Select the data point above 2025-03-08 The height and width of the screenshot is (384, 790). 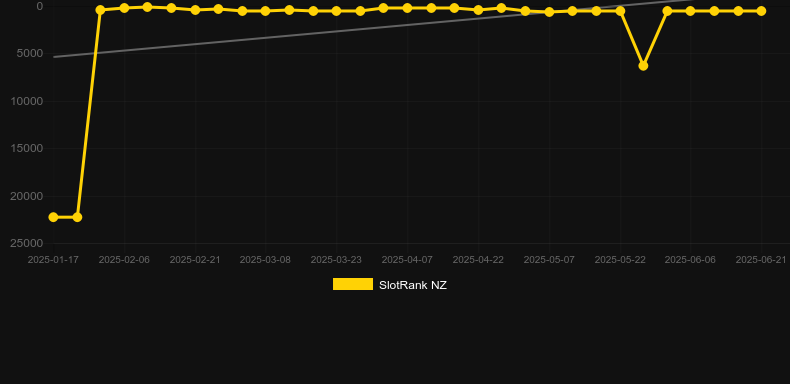point(266,11)
